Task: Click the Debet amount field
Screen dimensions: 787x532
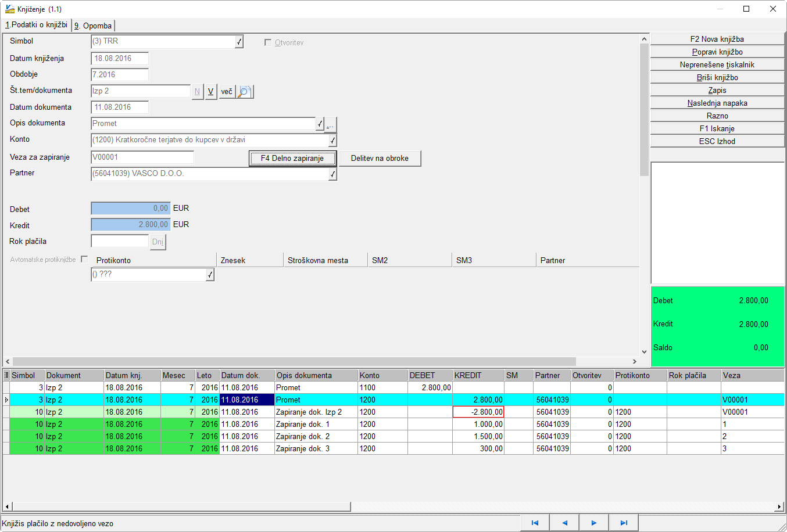Action: coord(131,209)
